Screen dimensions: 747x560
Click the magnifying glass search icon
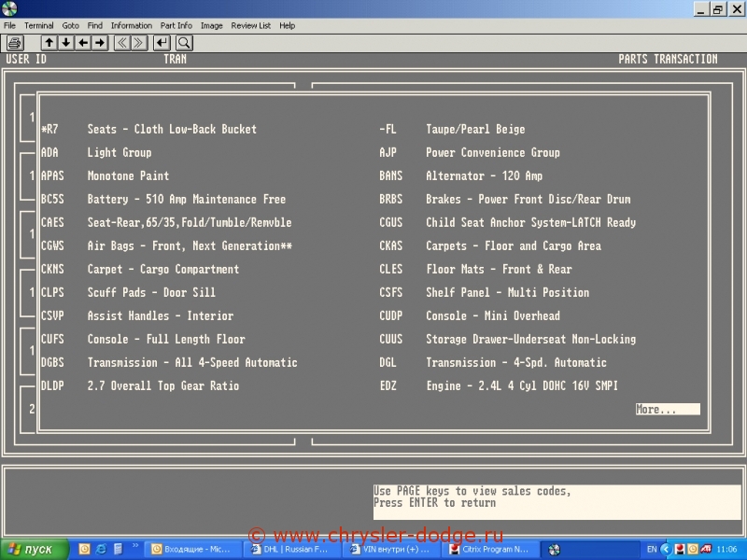pos(184,43)
